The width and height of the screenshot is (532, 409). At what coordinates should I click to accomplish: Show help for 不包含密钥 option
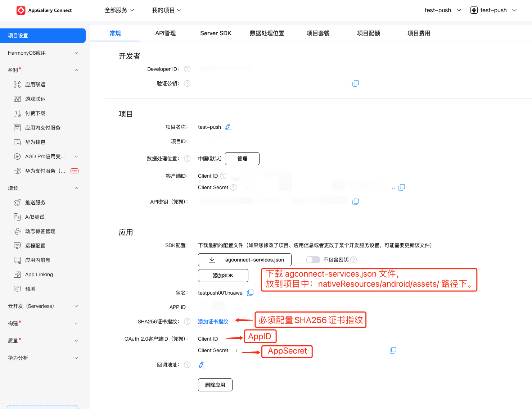353,260
